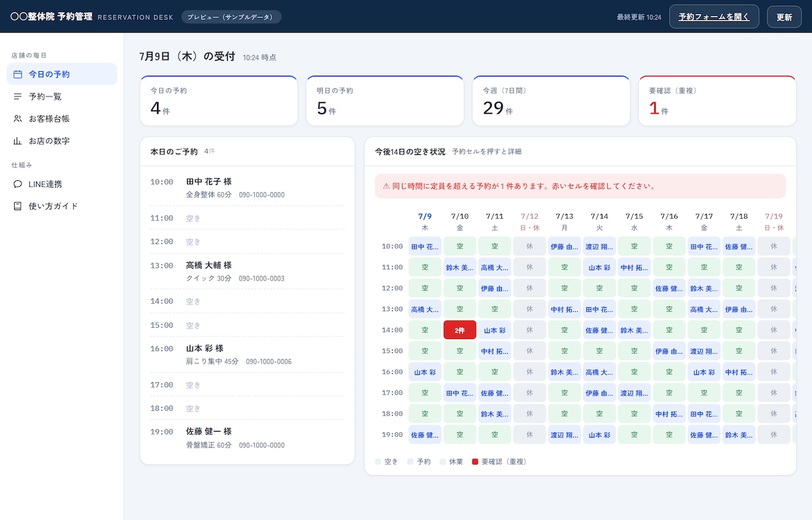Click the 空き legend item
812x520 pixels.
tap(387, 461)
